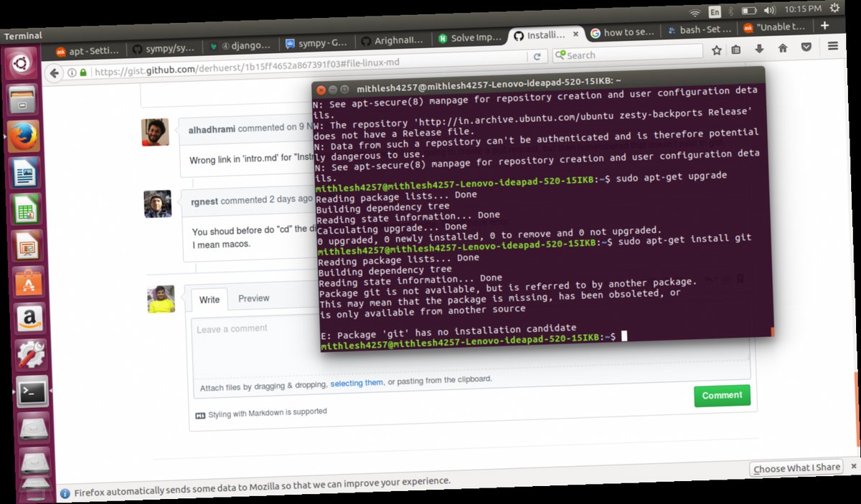Launch Terminal from the Ubuntu launcher
This screenshot has height=504, width=861.
point(33,392)
